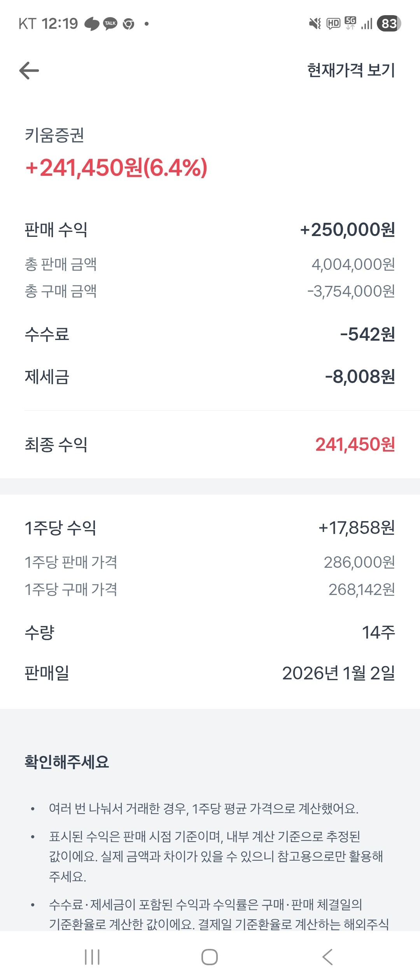Tap the 수량 14주 row
Image resolution: width=420 pixels, height=980 pixels.
(210, 632)
